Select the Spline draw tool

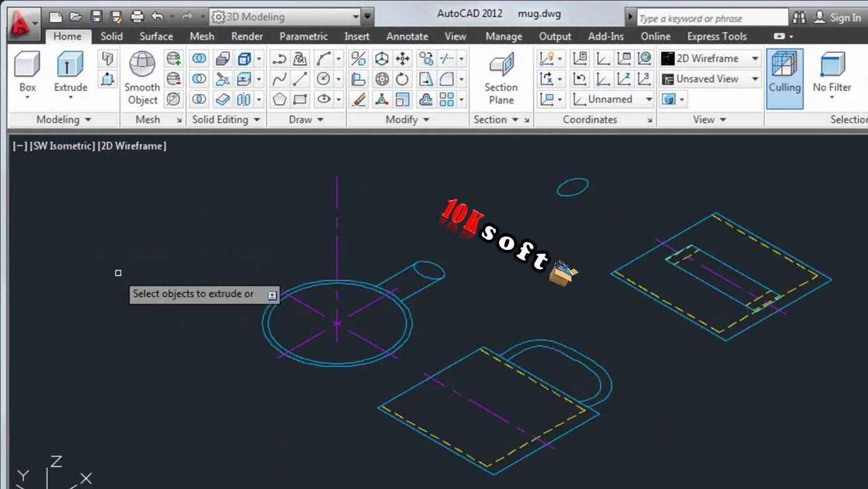click(279, 79)
